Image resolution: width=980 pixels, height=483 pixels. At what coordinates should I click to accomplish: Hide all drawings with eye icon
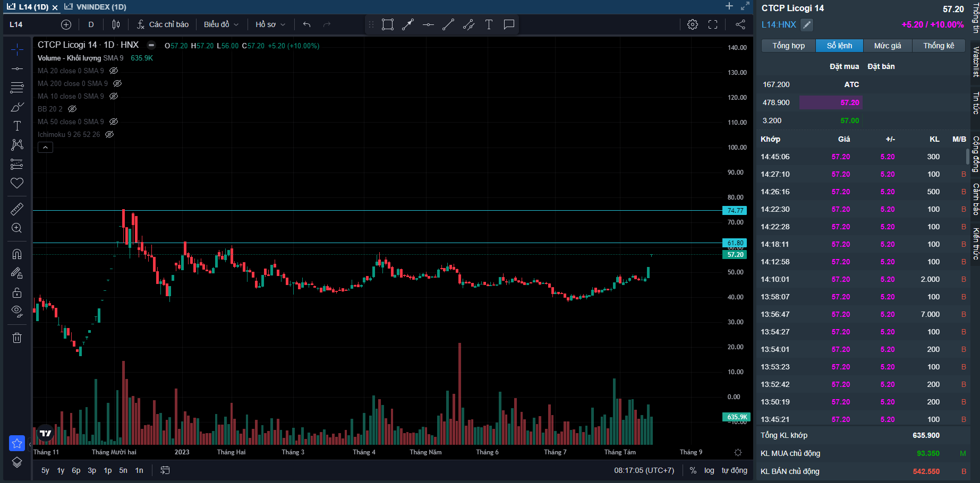(x=17, y=312)
